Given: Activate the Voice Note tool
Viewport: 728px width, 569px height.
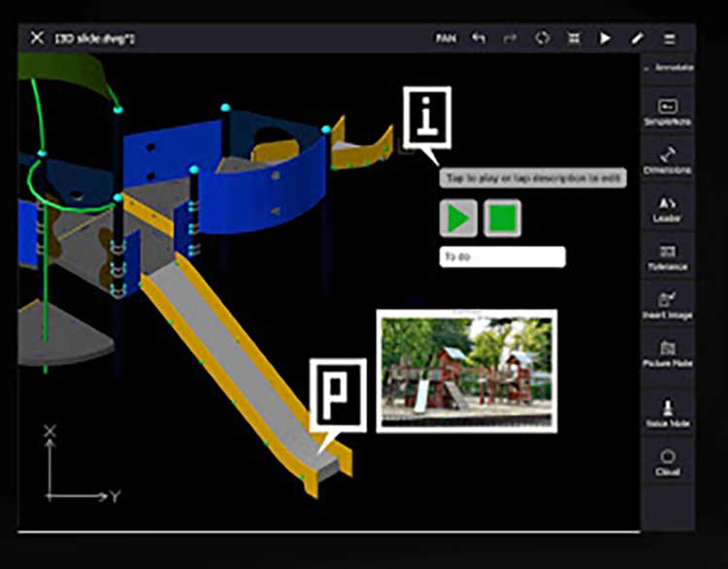Looking at the screenshot, I should pyautogui.click(x=668, y=413).
